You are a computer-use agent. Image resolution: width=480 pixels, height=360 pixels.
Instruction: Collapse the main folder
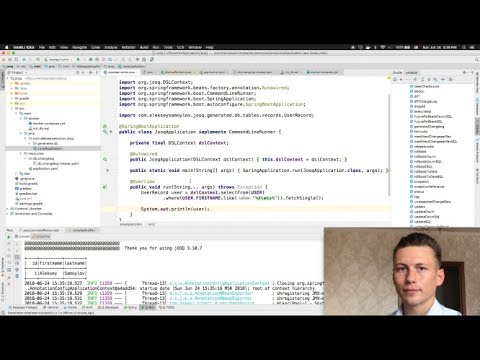[x=16, y=113]
